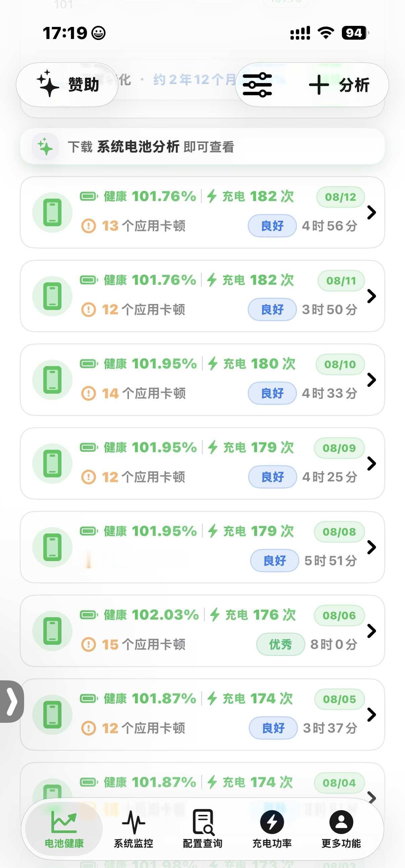Screen dimensions: 405x868
Task: Expand the 08/10 record chevron
Action: [371, 380]
